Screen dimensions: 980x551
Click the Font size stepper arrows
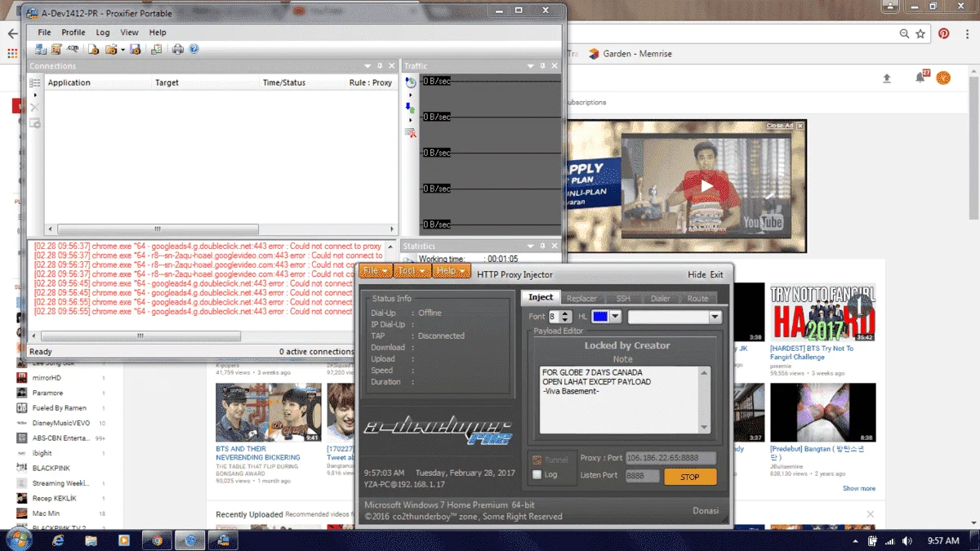565,317
